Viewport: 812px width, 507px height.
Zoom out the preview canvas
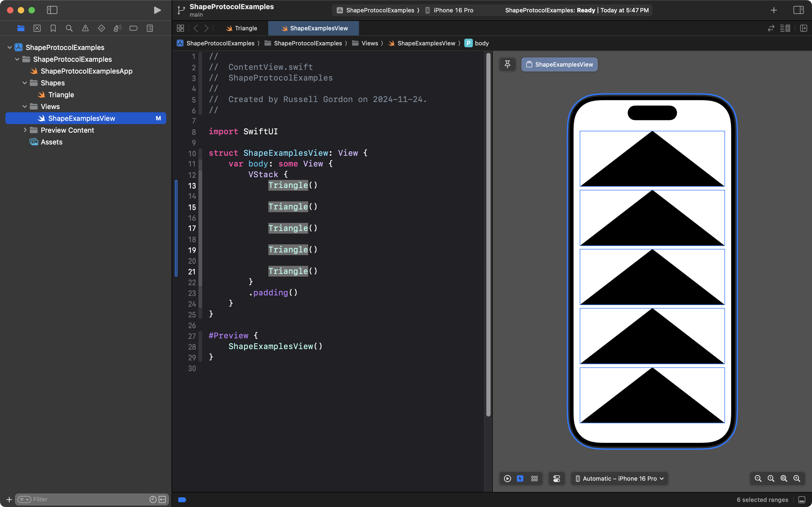point(758,479)
